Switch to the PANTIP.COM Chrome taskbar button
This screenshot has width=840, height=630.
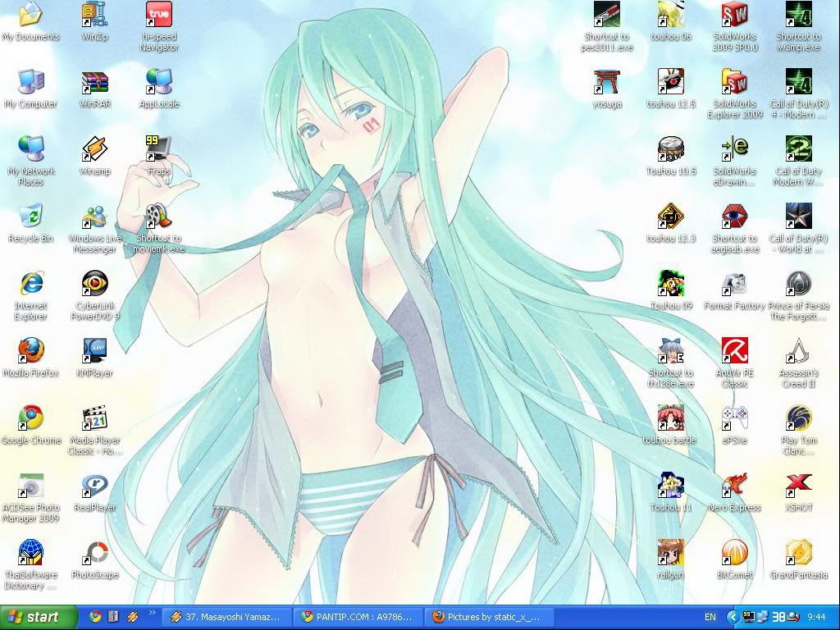tap(358, 617)
